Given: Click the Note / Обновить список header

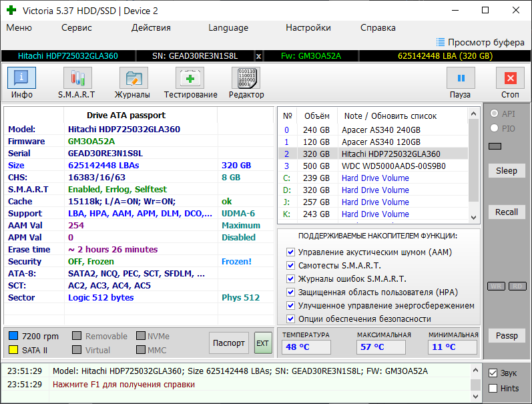Looking at the screenshot, I should click(403, 116).
